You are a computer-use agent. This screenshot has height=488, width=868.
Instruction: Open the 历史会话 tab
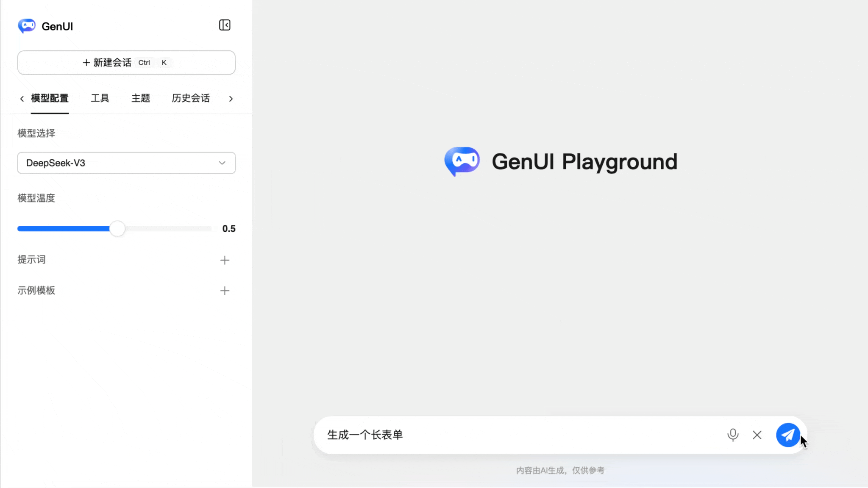coord(190,98)
